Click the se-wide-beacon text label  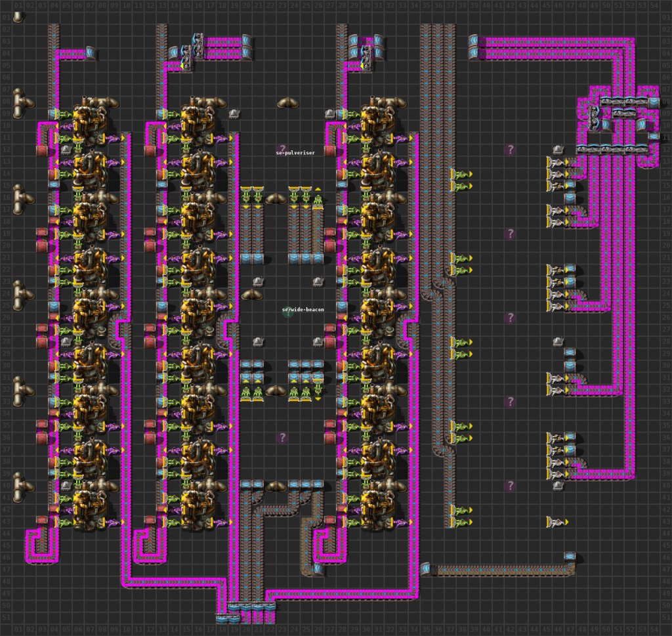303,309
